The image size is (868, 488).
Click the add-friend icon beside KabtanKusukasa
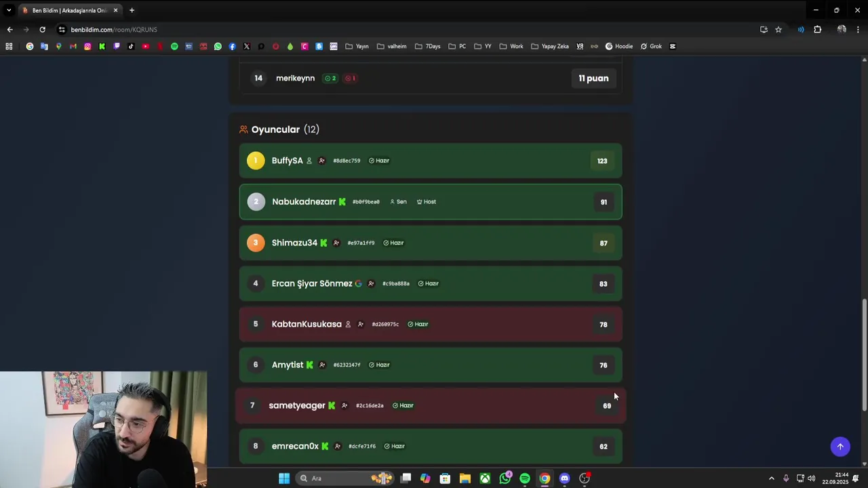360,324
